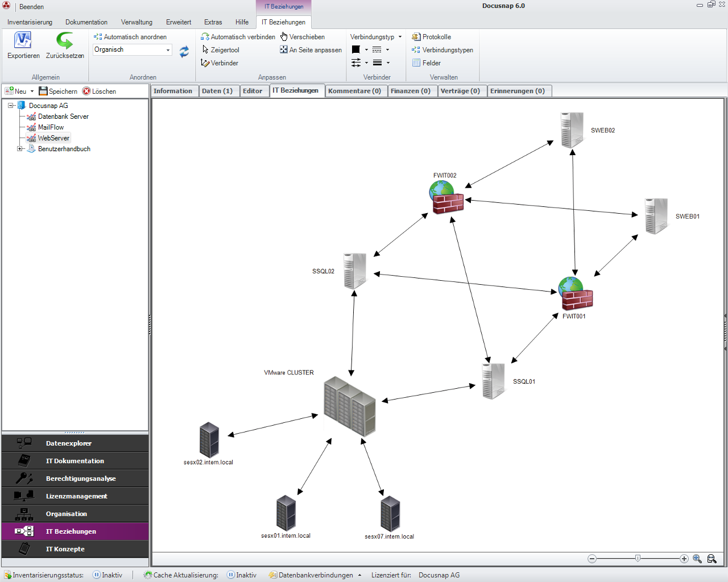Open the Dokumentation menu
Image resolution: width=728 pixels, height=582 pixels.
click(x=86, y=22)
